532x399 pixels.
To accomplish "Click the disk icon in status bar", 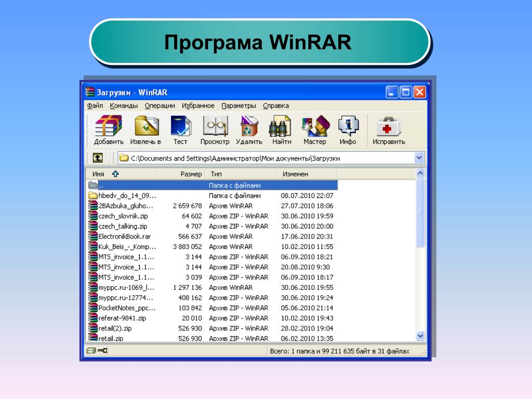I will (x=90, y=351).
